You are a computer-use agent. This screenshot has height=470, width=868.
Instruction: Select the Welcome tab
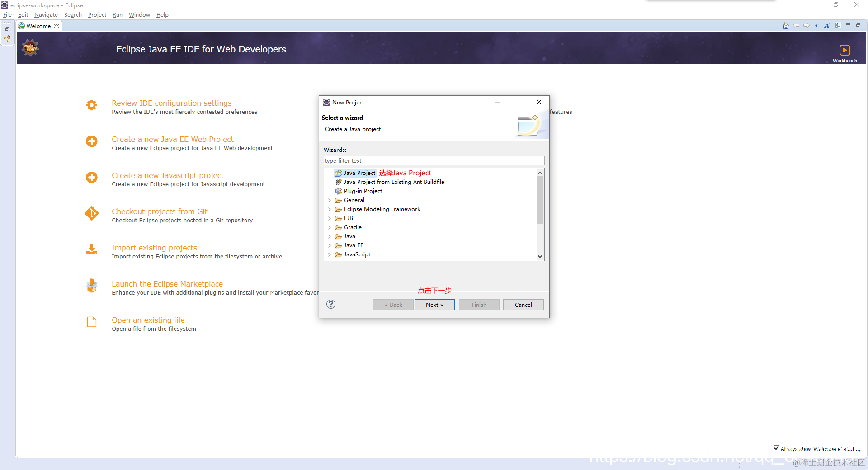[x=38, y=26]
